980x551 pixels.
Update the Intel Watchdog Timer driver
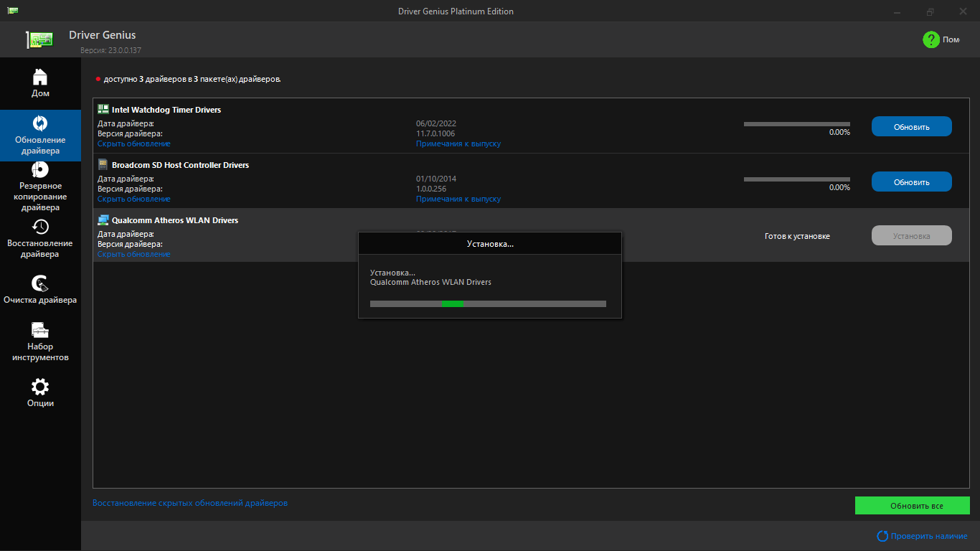click(912, 127)
